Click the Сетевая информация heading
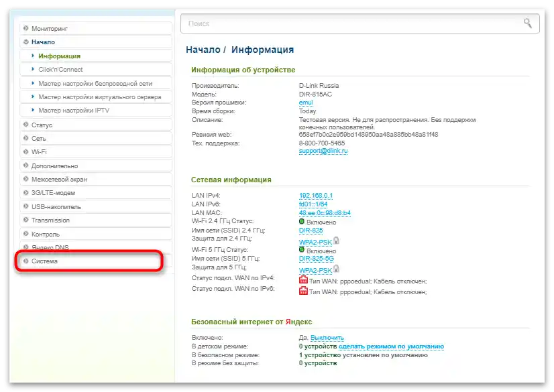Image resolution: width=554 pixels, height=392 pixels. tap(231, 180)
